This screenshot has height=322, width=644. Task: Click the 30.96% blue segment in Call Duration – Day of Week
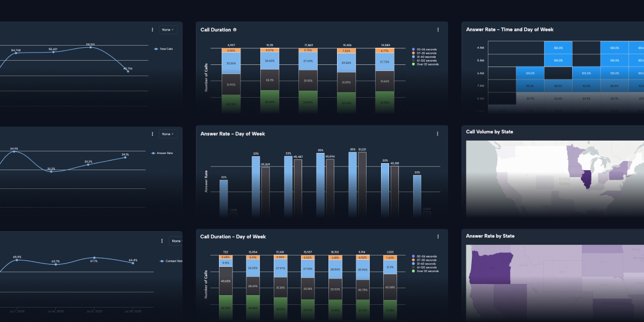coord(362,269)
